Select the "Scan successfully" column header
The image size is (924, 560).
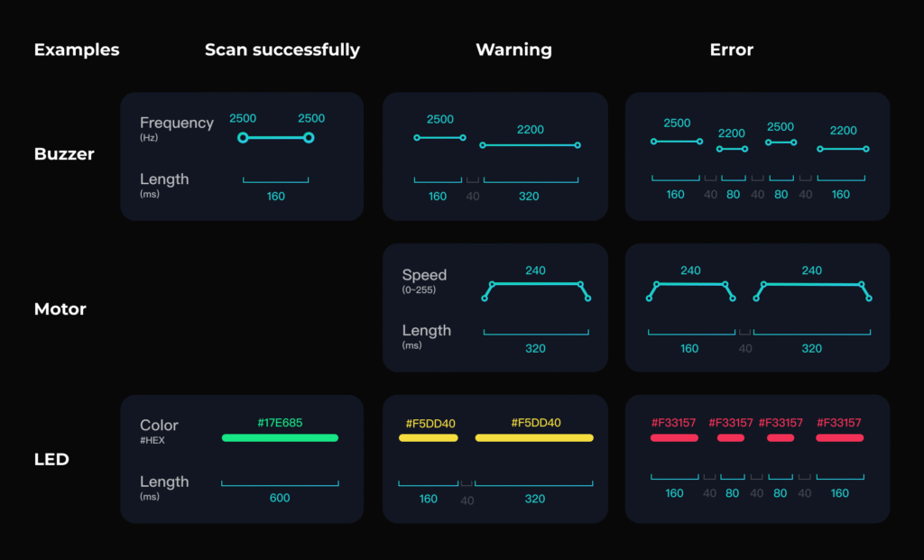[x=282, y=50]
